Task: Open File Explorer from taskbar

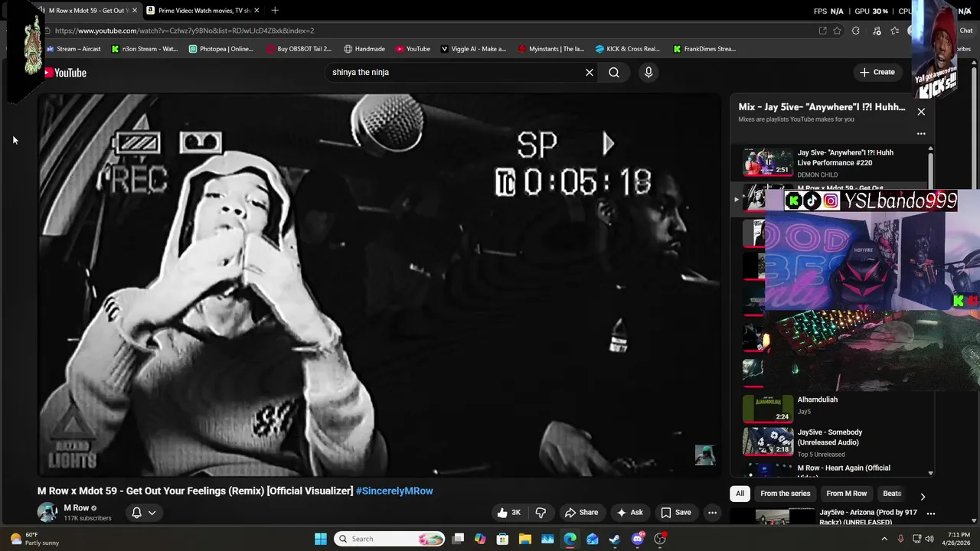Action: coord(525,539)
